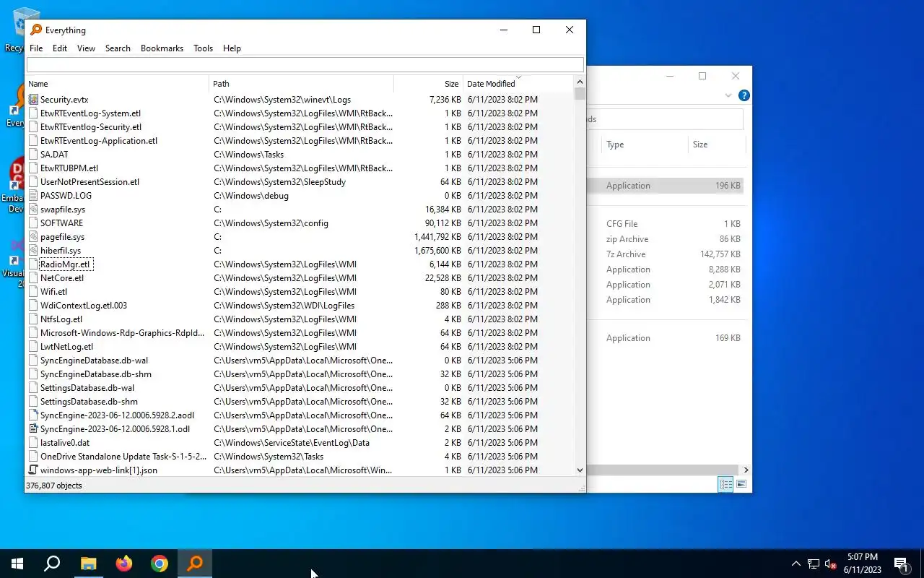Select the LwtNetLog.etl file name
This screenshot has height=578, width=924.
coord(66,347)
